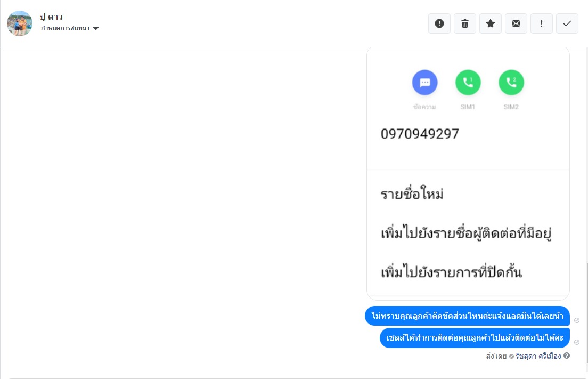Click รายชื่อใหม่ in the image
Image resolution: width=588 pixels, height=379 pixels.
pyautogui.click(x=412, y=194)
